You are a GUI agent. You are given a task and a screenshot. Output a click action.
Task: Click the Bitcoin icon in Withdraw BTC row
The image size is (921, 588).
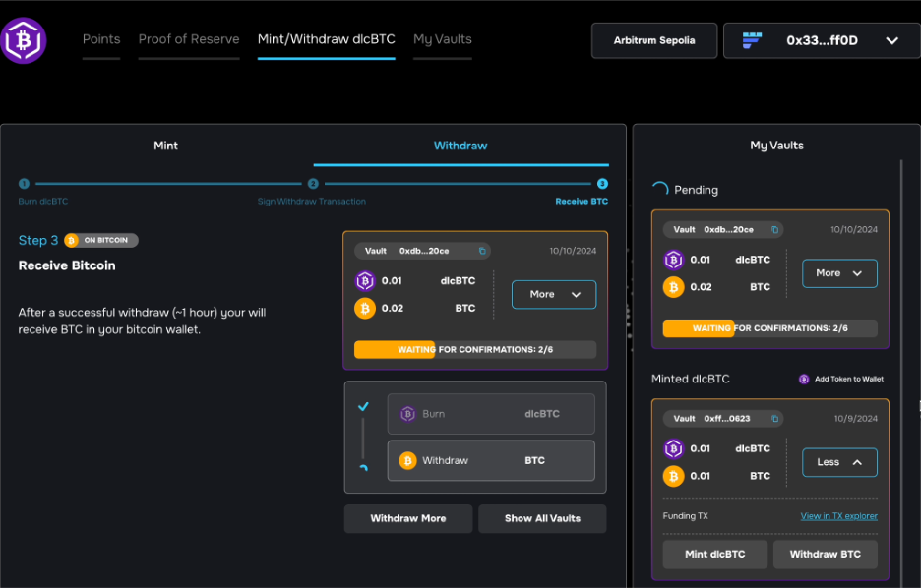(x=407, y=460)
